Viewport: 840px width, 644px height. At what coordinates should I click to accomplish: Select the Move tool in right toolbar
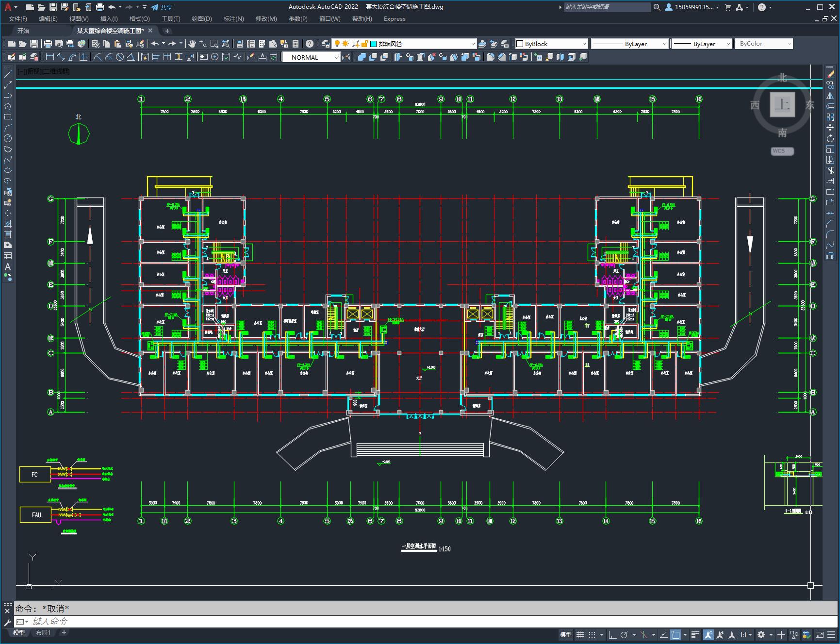pyautogui.click(x=830, y=128)
